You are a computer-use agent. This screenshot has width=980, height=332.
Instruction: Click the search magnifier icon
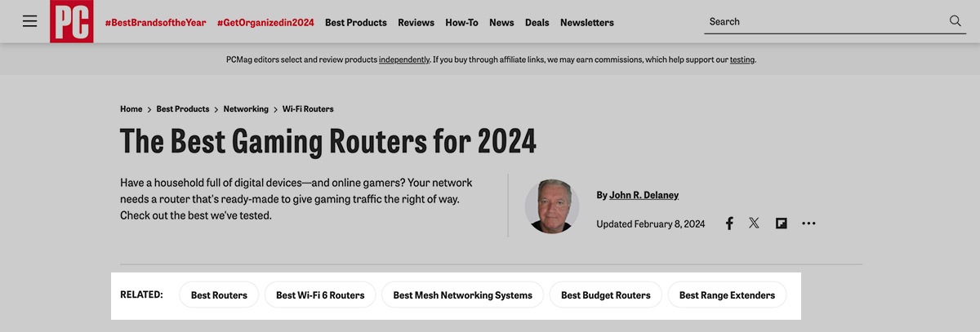955,21
